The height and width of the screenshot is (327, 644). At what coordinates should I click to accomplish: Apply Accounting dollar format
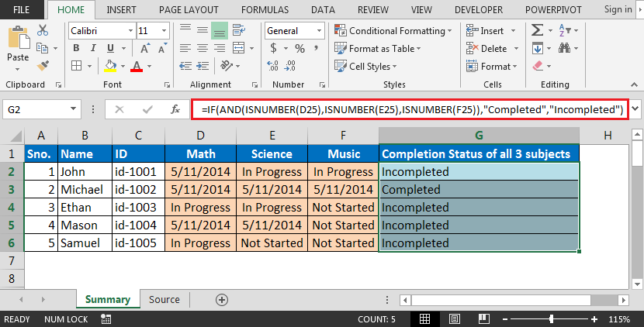coord(274,48)
